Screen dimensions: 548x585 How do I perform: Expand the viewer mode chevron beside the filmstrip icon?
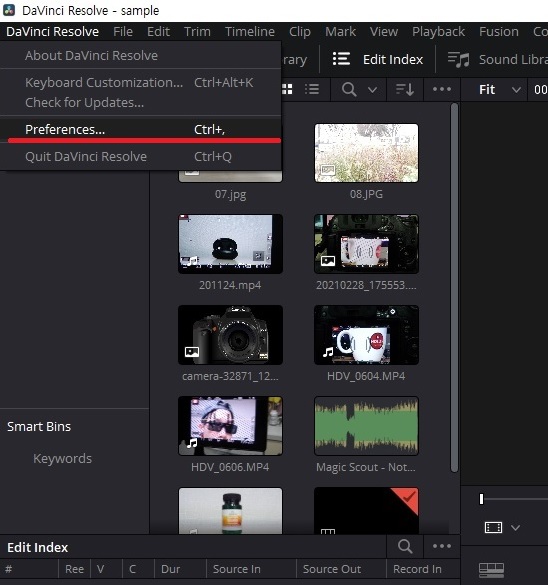coord(516,528)
